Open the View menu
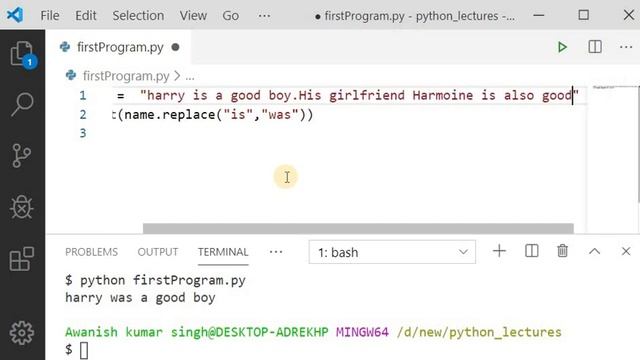Viewport: 640px width, 360px height. (x=193, y=16)
